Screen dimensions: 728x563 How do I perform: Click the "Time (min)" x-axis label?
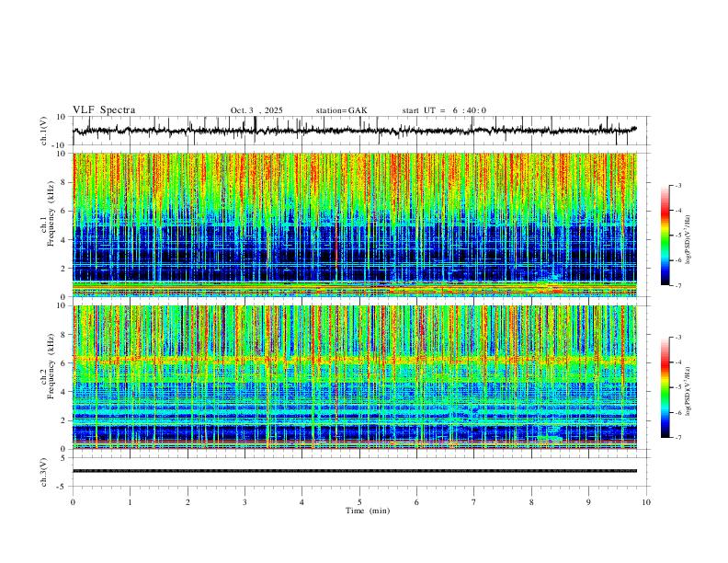click(368, 511)
